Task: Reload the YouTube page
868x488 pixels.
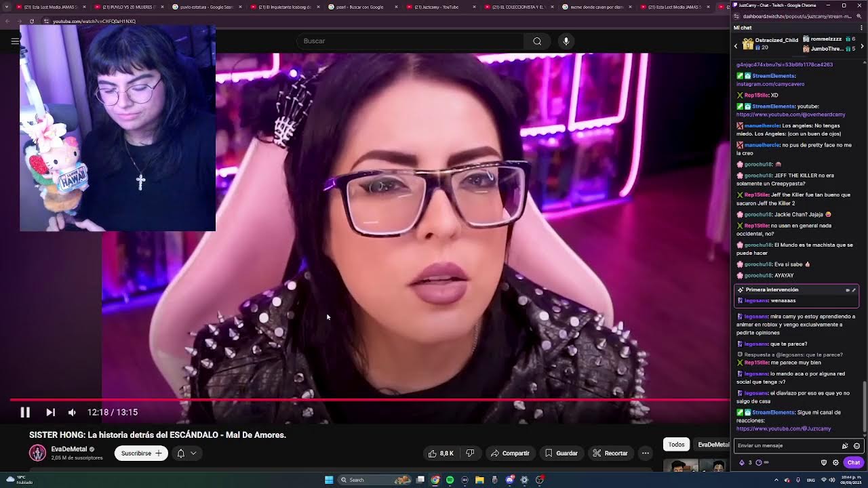Action: tap(31, 21)
